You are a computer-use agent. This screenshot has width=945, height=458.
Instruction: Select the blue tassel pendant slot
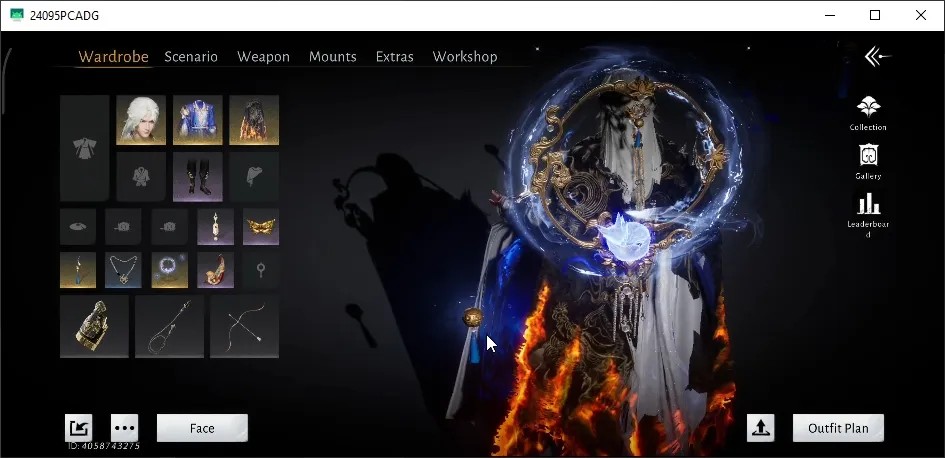(x=78, y=270)
